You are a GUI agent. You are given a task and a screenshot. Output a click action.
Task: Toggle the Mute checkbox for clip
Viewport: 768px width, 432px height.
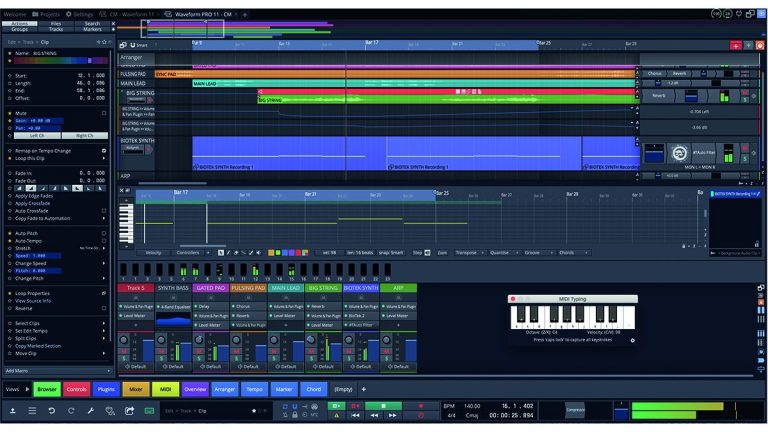(104, 113)
